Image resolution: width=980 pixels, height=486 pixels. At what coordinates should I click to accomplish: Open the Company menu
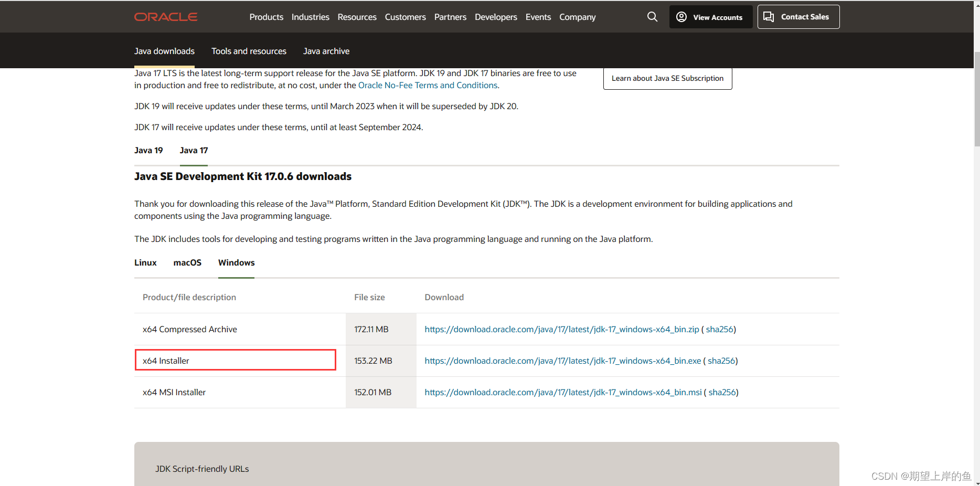578,17
